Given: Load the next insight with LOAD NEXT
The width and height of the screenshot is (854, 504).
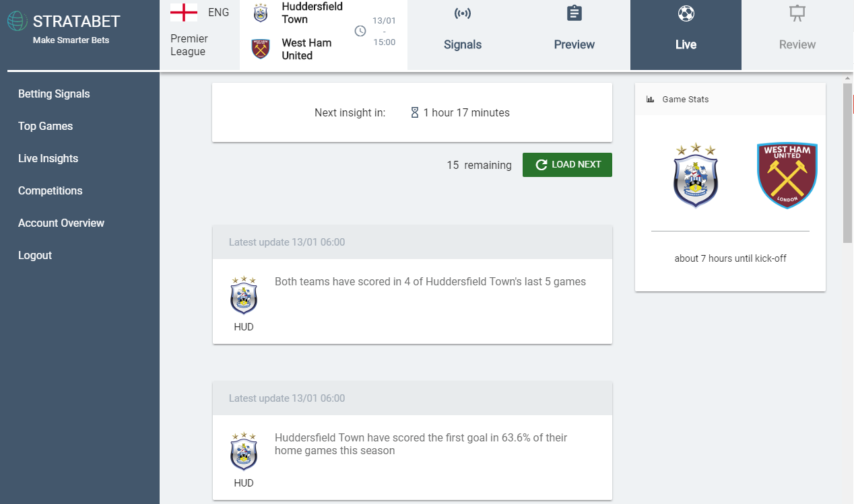Looking at the screenshot, I should click(x=567, y=165).
